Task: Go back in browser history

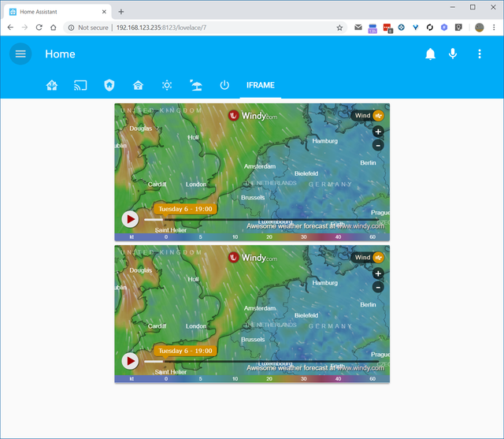Action: 10,28
